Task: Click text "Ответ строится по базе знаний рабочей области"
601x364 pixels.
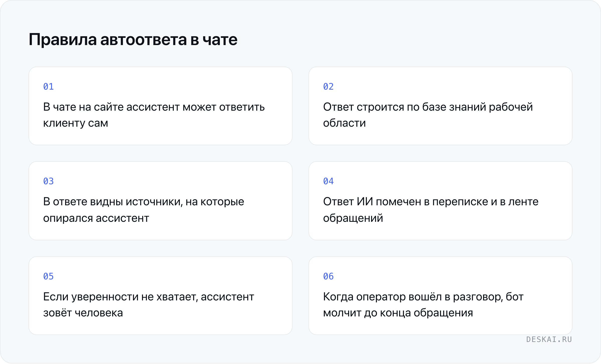Action: coord(428,115)
